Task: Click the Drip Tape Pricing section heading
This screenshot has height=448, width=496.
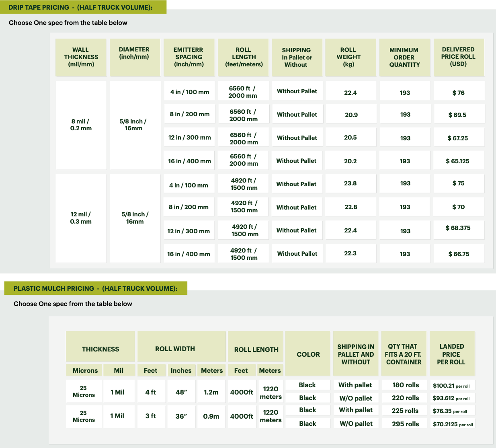Action: [x=80, y=7]
